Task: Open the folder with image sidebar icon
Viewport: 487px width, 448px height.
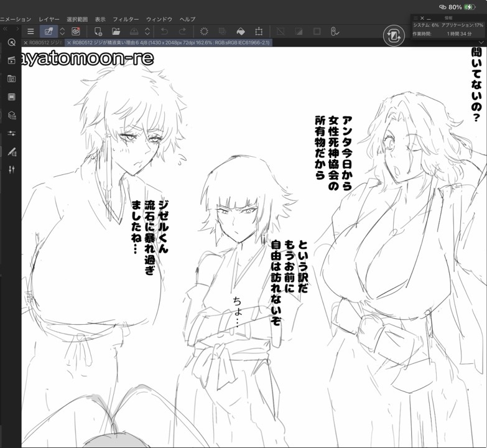Action: (11, 78)
